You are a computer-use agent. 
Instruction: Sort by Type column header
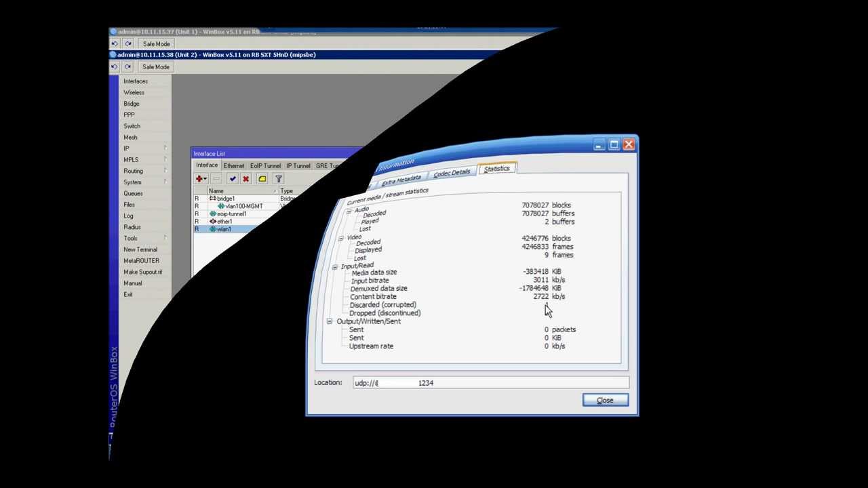(288, 191)
